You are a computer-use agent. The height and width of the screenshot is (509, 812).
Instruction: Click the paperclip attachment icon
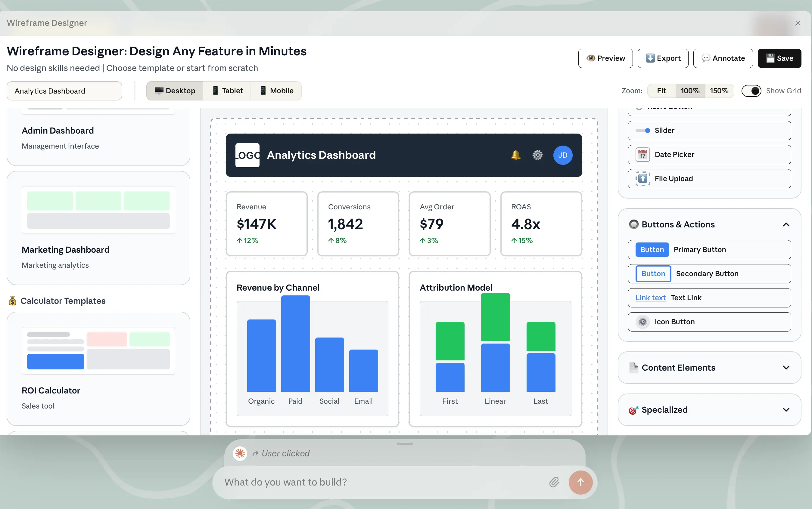(x=554, y=482)
